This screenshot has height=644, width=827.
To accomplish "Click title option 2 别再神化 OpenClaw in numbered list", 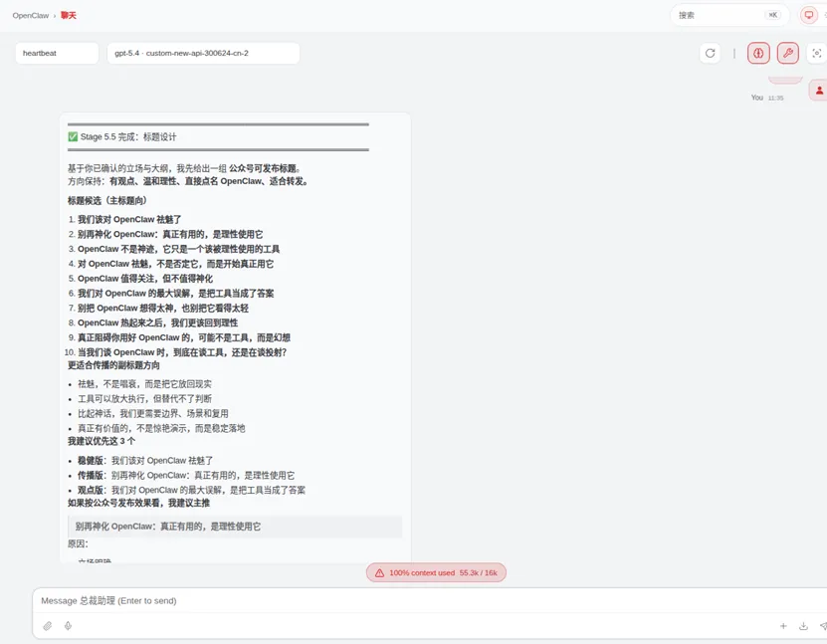I will pyautogui.click(x=170, y=234).
